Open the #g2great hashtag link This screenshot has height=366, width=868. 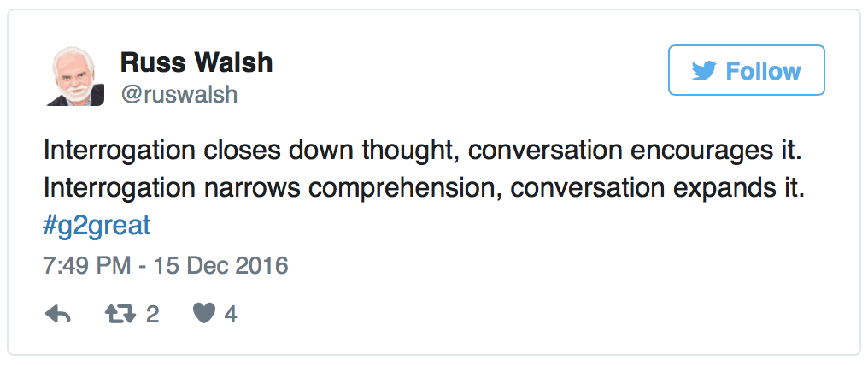tap(97, 227)
